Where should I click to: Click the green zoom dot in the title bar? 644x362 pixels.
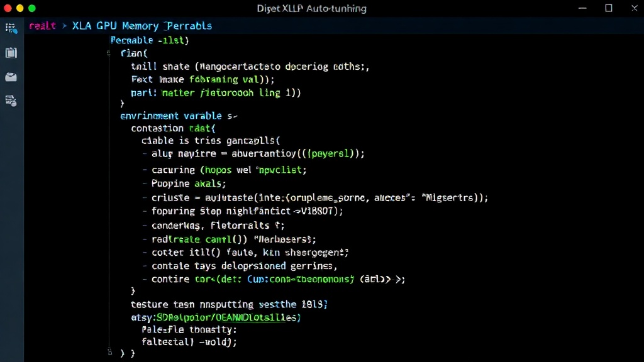32,8
